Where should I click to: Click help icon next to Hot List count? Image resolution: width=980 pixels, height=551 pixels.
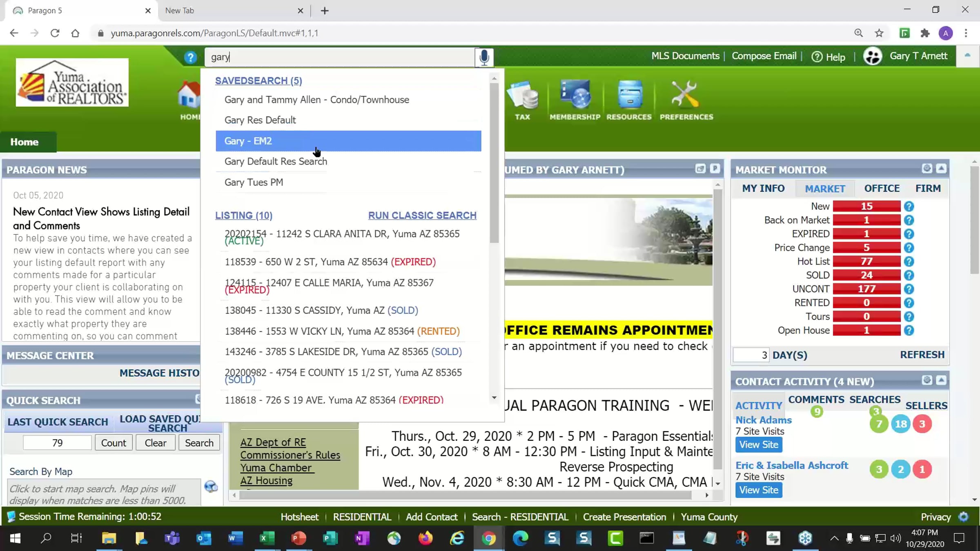click(x=909, y=261)
